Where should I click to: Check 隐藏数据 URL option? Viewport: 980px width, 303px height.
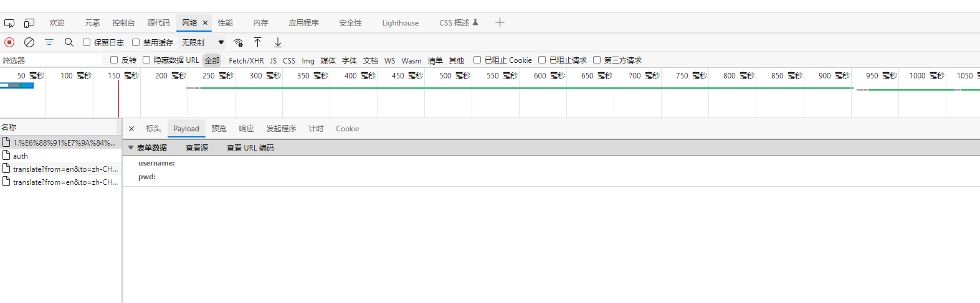pos(146,60)
